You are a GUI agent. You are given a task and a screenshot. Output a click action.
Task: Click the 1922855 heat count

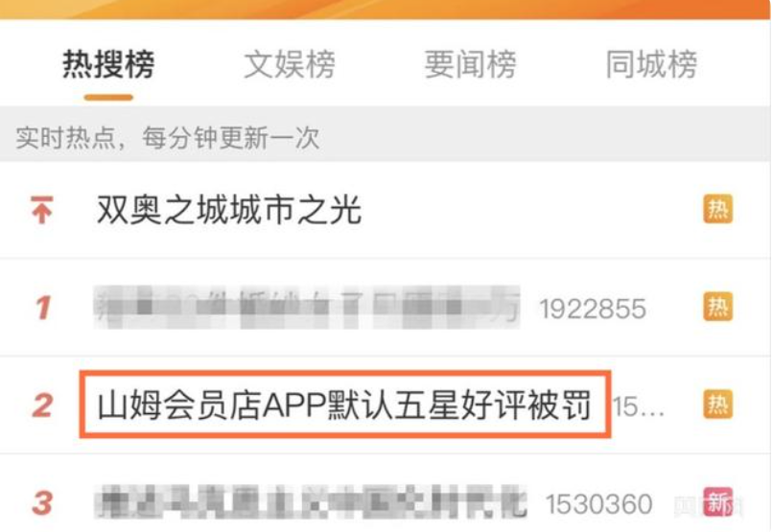(x=593, y=309)
